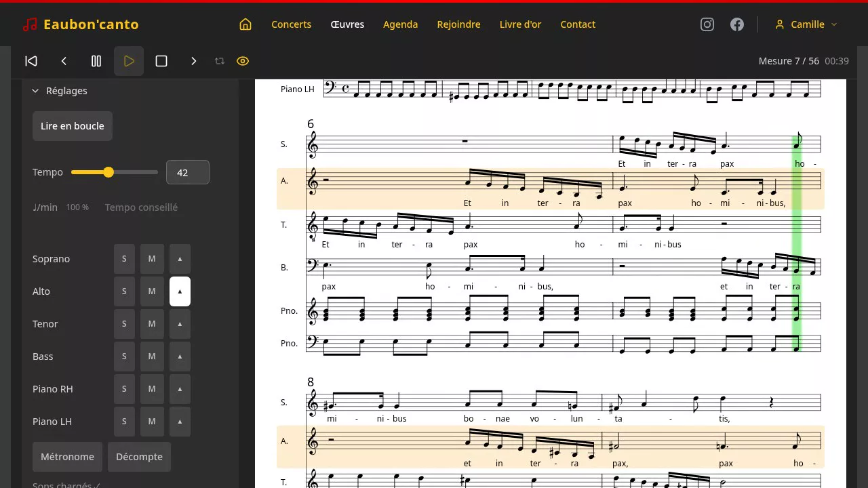Open the Instagram icon link
The image size is (868, 488).
click(707, 24)
